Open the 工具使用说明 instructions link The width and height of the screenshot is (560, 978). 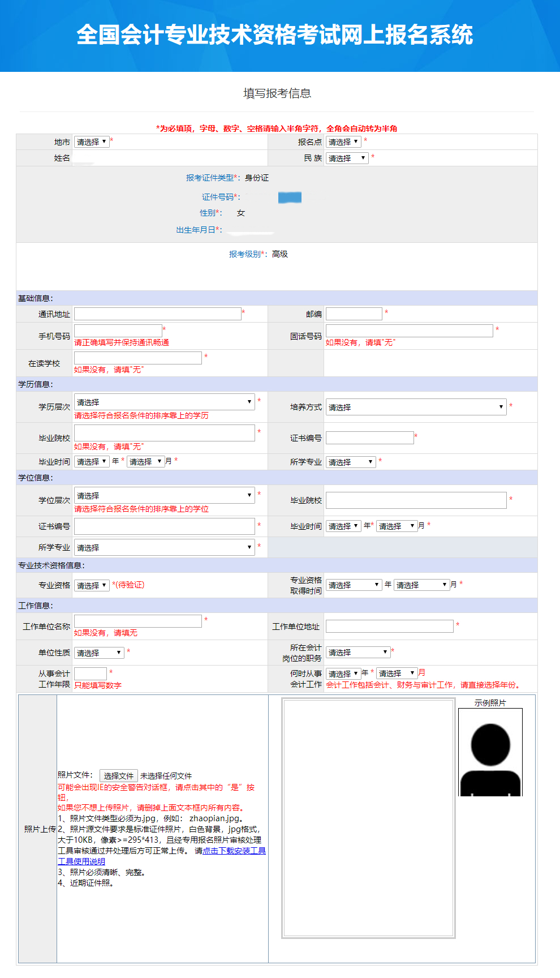[81, 861]
